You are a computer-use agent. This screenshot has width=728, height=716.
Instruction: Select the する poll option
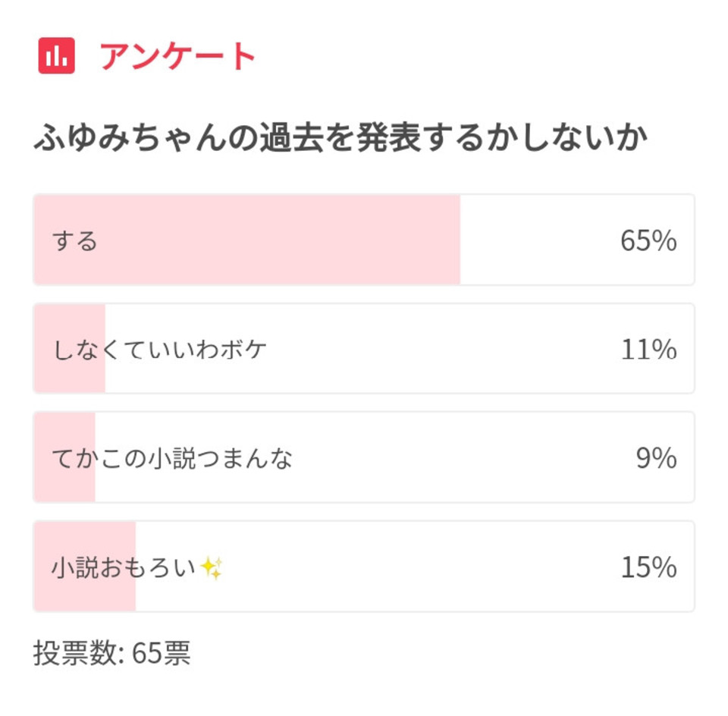tap(364, 240)
